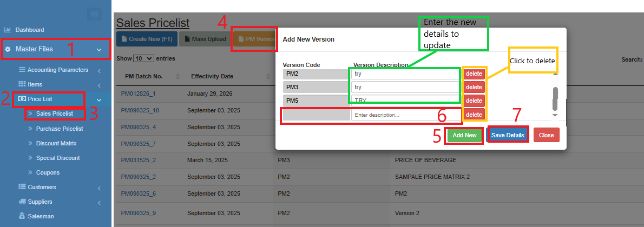Screen dimensions: 644x227
Task: Click the hamburger menu icon in sidebar
Action: pyautogui.click(x=95, y=14)
